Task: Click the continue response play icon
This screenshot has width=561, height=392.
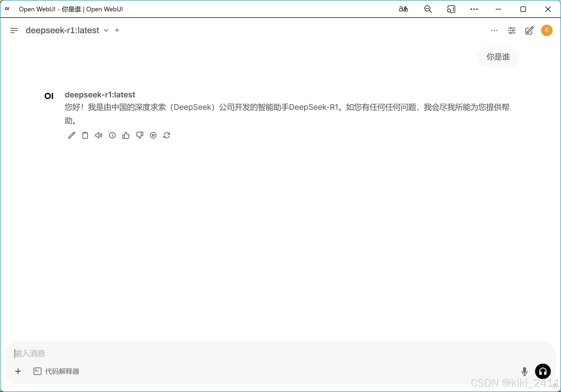Action: point(153,135)
